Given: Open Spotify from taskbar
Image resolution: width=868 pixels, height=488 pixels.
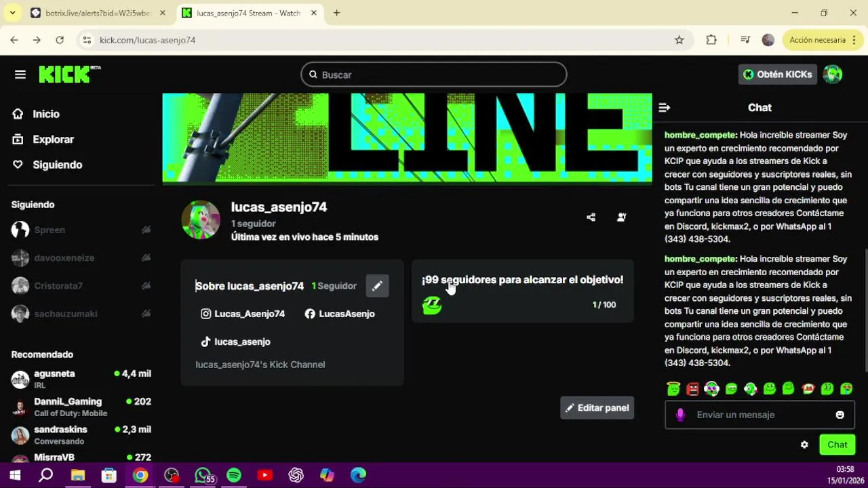Looking at the screenshot, I should pos(234,476).
